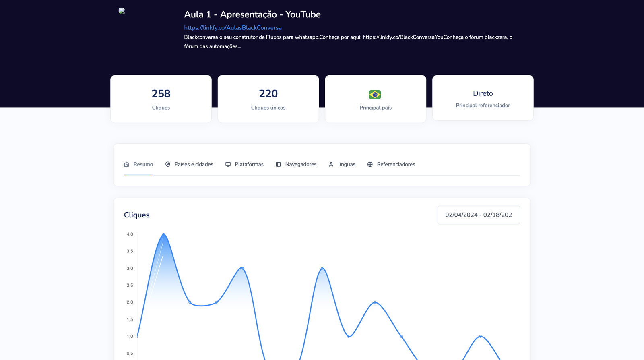Viewport: 644px width, 360px height.
Task: Click the 4,0 y-axis label
Action: tap(130, 234)
